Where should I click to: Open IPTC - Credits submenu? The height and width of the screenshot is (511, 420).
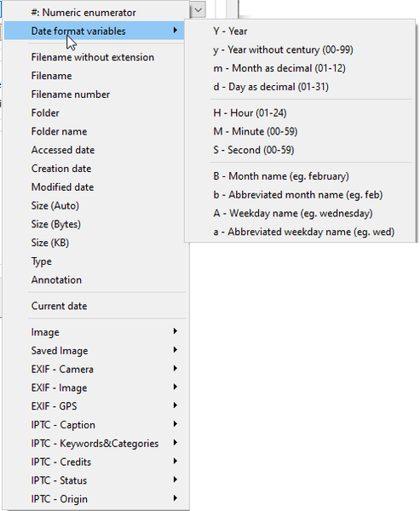[96, 462]
